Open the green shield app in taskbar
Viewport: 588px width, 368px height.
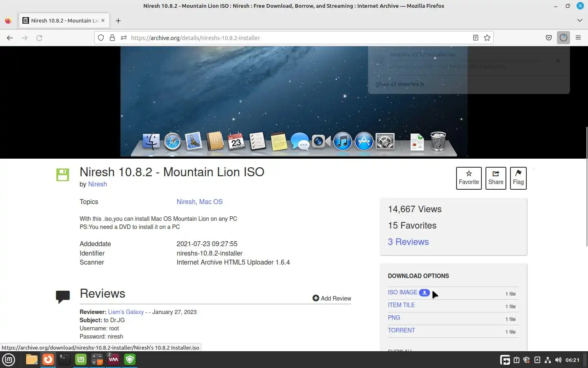[130, 359]
